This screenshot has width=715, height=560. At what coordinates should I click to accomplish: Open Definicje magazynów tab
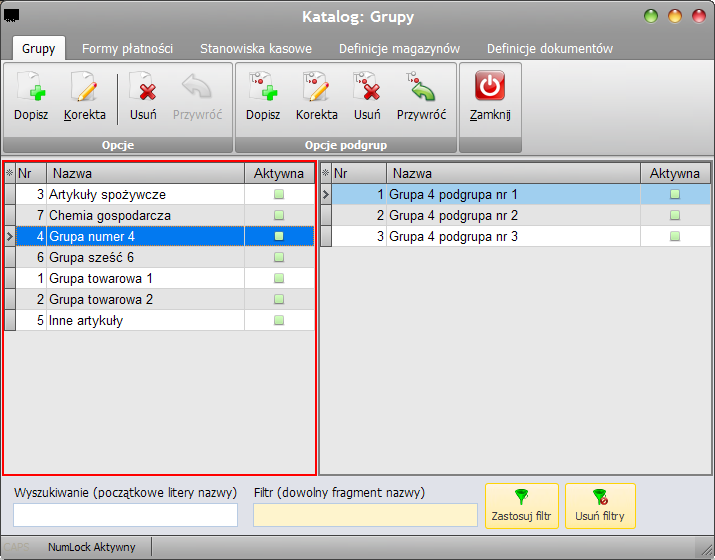coord(399,49)
